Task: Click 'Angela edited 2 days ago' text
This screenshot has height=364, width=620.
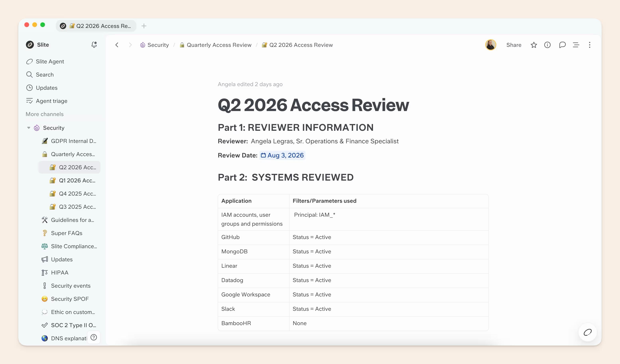Action: 250,84
